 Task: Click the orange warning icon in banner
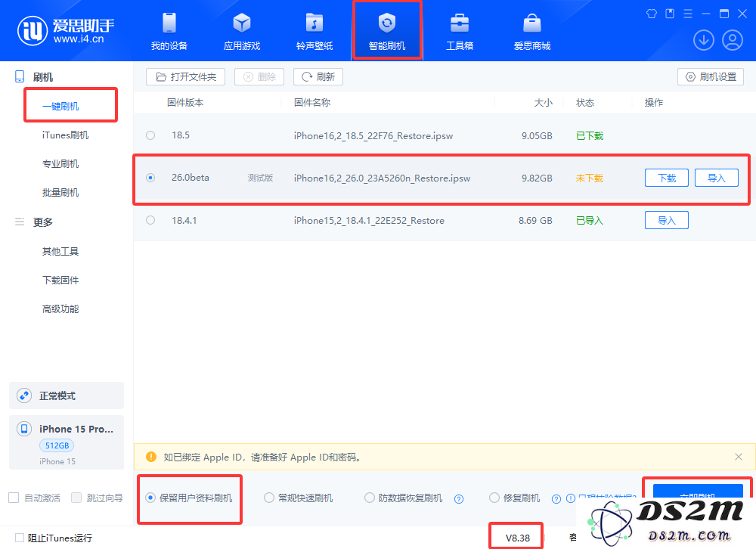[x=151, y=457]
